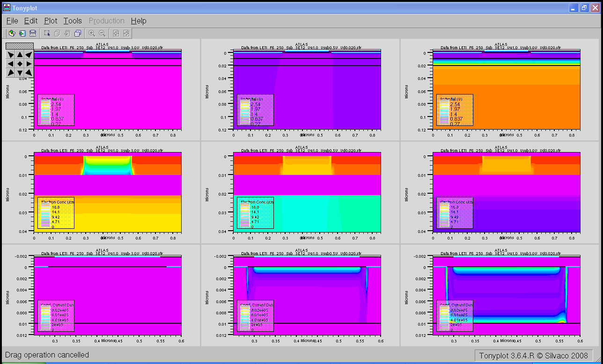
Task: Click the Electron Conc legend in Vsub3.0V plot
Action: pos(455,213)
